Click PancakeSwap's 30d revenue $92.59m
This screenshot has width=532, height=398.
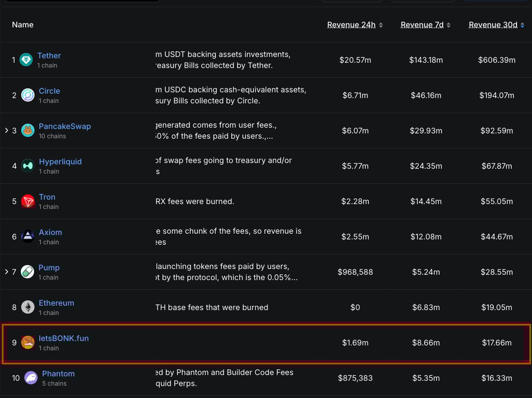(497, 131)
